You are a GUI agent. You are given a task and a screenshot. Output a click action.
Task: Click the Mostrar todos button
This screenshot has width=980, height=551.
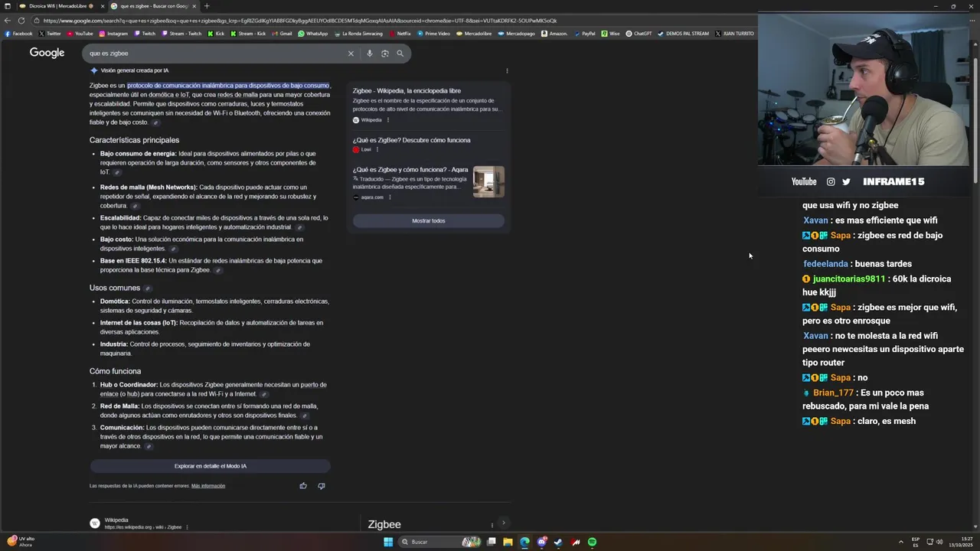(x=429, y=220)
